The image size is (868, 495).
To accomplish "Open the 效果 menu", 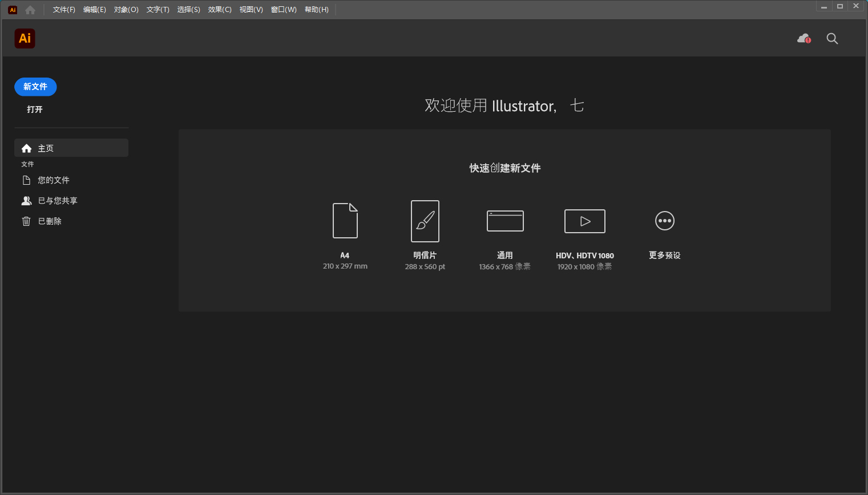I will pyautogui.click(x=219, y=9).
